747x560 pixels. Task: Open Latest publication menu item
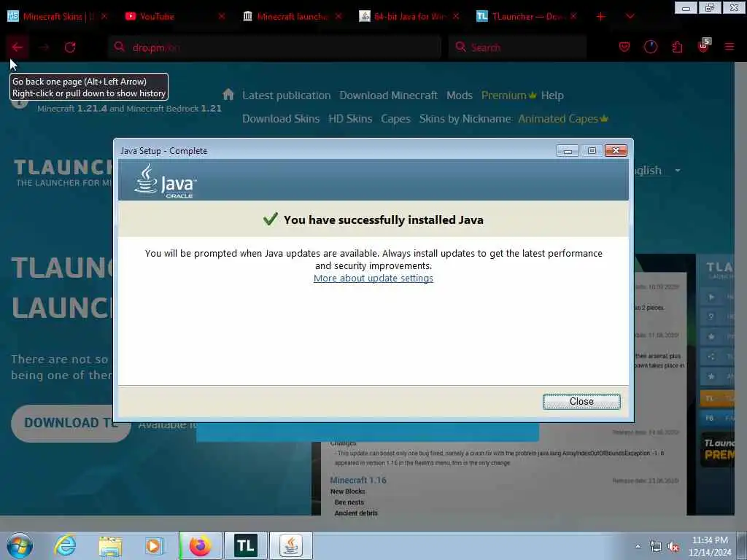[286, 96]
